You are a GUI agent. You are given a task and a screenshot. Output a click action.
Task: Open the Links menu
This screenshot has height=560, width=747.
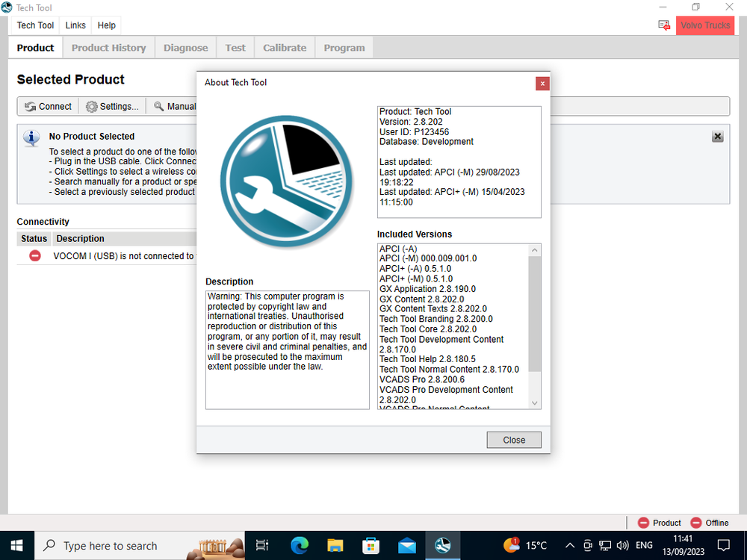click(75, 25)
